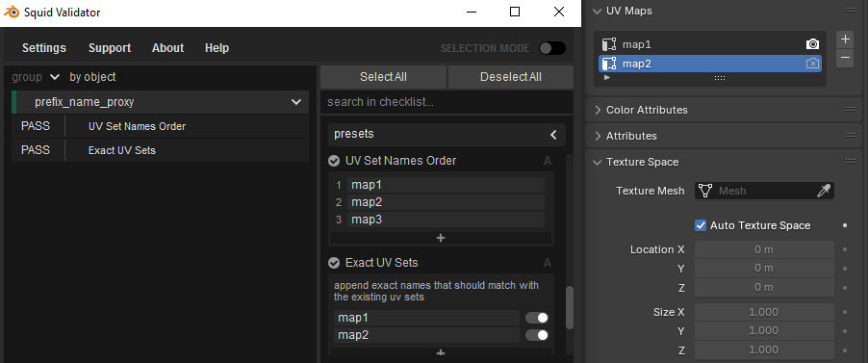
Task: Click the disabled camera icon on map2
Action: pyautogui.click(x=812, y=64)
